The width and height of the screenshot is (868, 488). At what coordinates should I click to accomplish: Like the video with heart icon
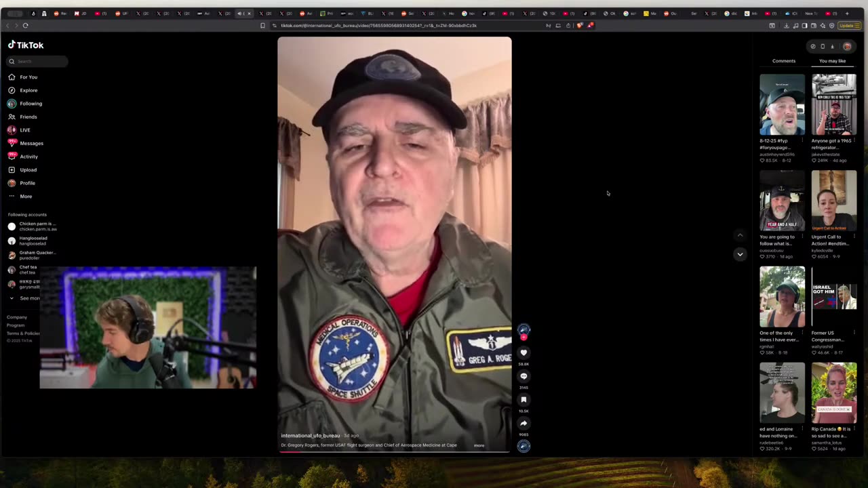[524, 352]
